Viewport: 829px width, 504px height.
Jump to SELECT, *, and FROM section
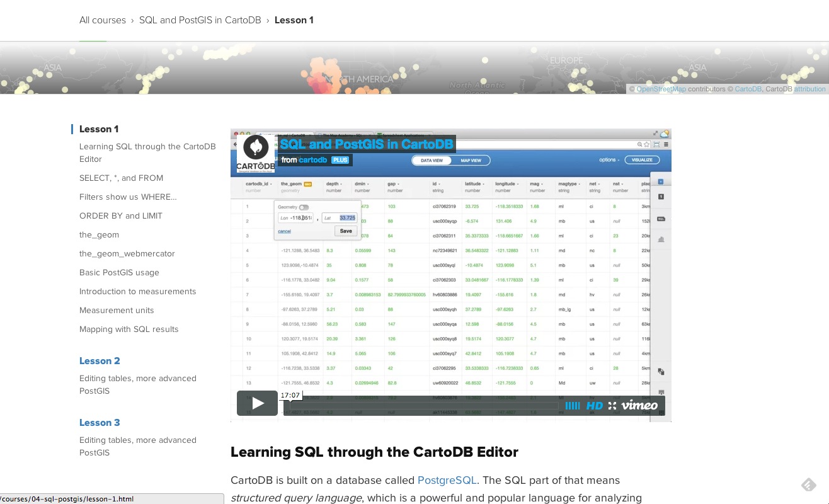click(x=121, y=178)
